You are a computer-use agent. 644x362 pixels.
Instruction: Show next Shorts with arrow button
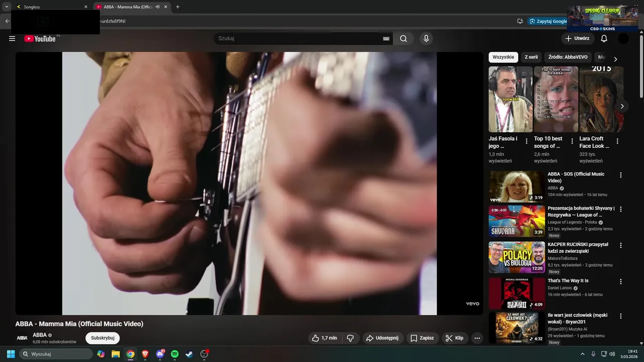point(622,106)
